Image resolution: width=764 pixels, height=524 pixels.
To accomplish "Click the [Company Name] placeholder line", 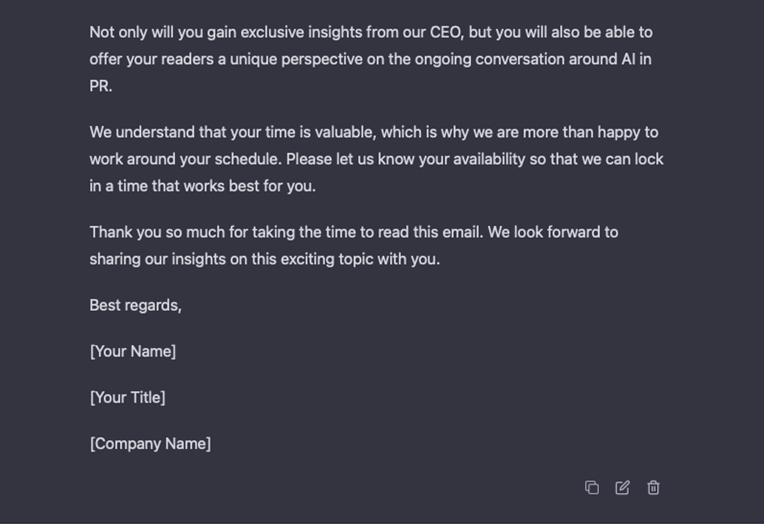I will [x=150, y=444].
